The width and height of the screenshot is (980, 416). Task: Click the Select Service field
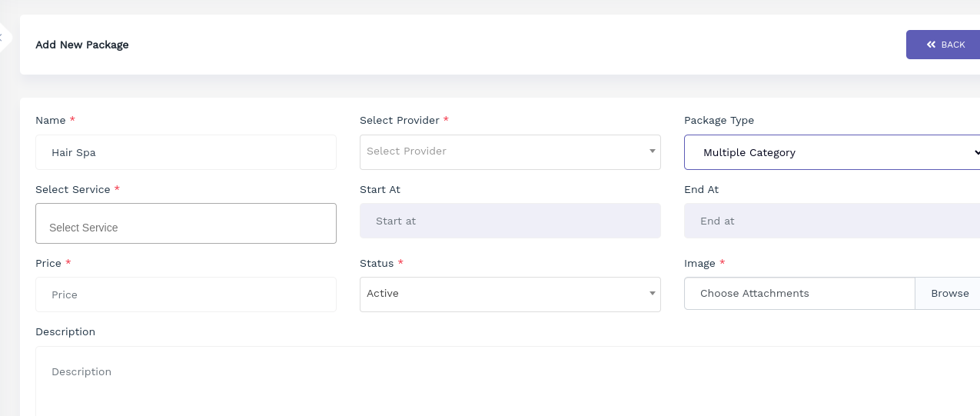point(186,224)
